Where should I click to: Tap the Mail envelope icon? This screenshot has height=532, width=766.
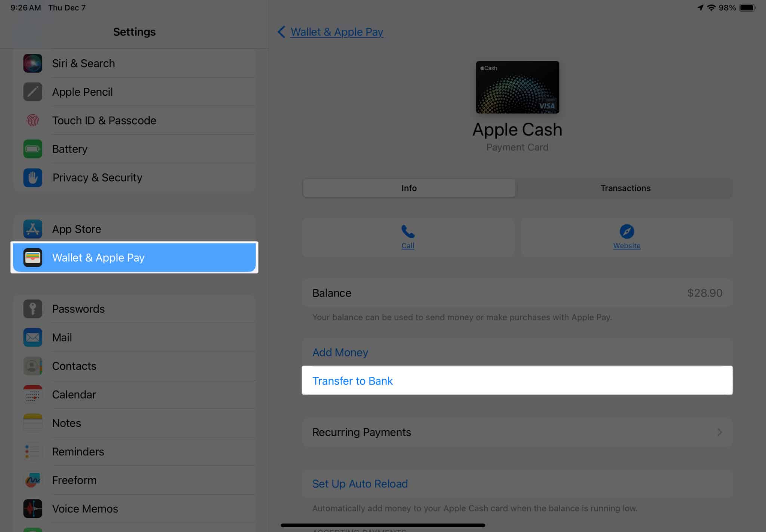(x=33, y=337)
